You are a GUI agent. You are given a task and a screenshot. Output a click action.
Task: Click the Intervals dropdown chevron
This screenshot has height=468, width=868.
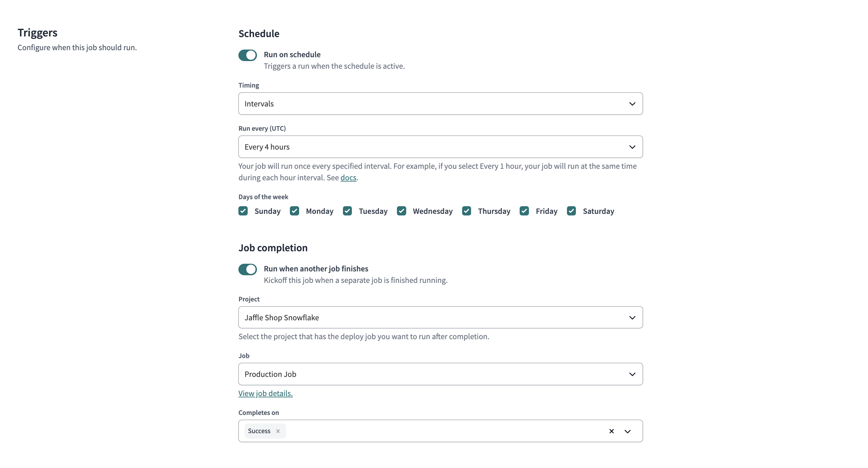(x=631, y=103)
